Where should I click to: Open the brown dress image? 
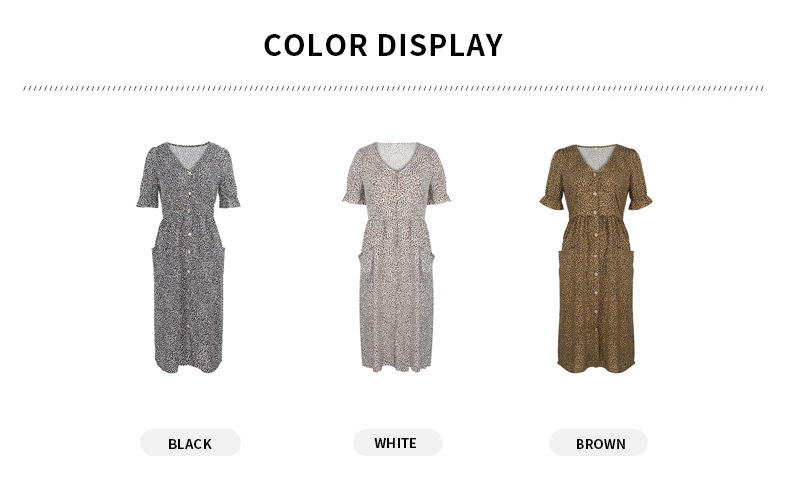596,259
